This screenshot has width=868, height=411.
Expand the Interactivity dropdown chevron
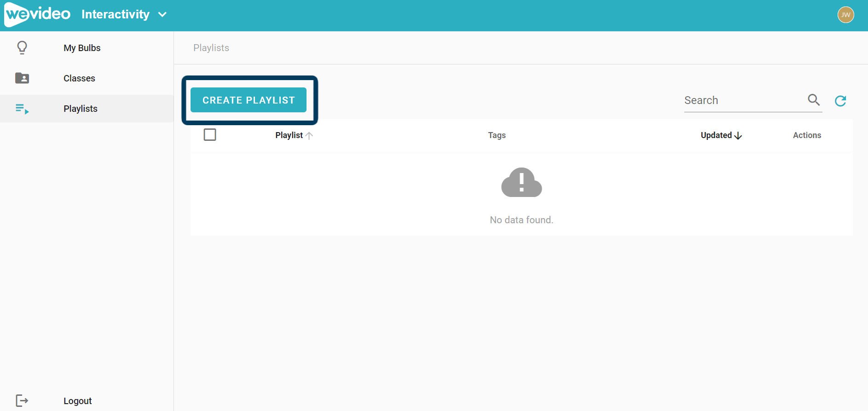(x=162, y=15)
